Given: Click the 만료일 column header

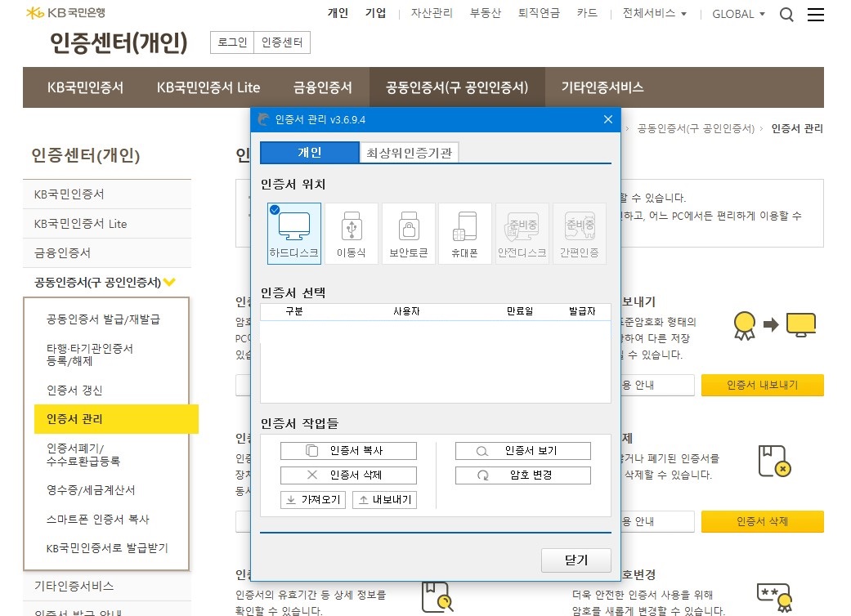Looking at the screenshot, I should point(520,311).
